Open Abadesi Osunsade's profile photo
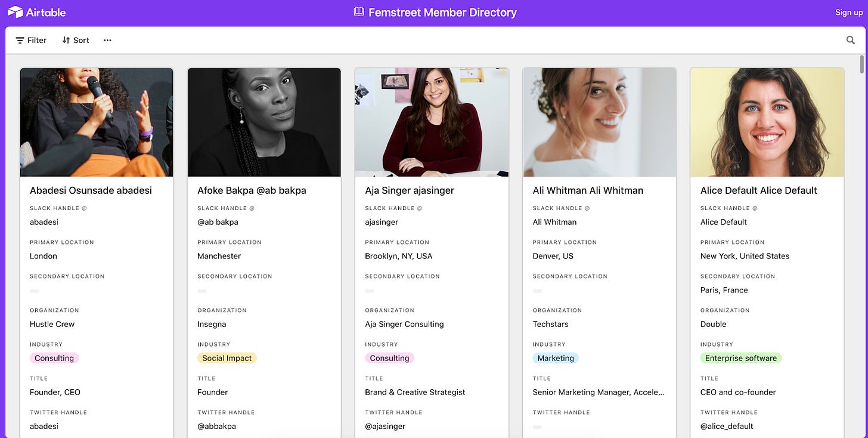This screenshot has width=868, height=438. click(x=97, y=122)
